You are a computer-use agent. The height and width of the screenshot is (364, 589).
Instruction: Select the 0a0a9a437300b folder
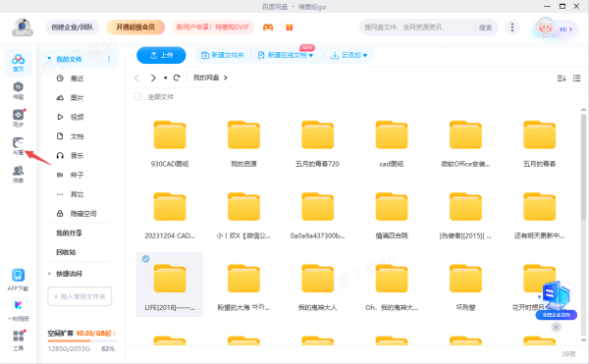tap(317, 215)
